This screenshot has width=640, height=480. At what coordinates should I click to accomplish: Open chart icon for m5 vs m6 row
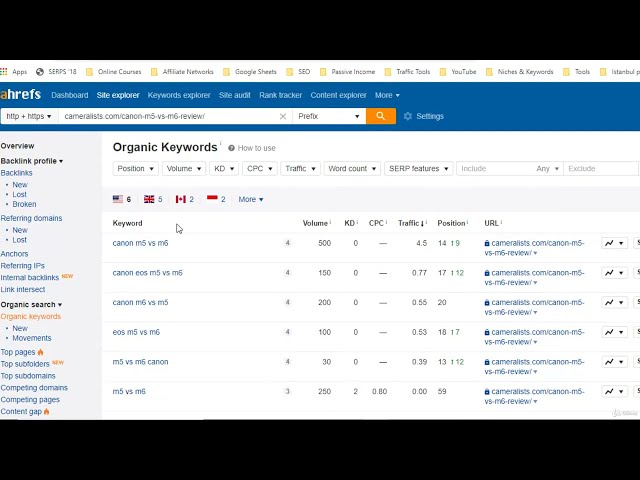pyautogui.click(x=609, y=391)
